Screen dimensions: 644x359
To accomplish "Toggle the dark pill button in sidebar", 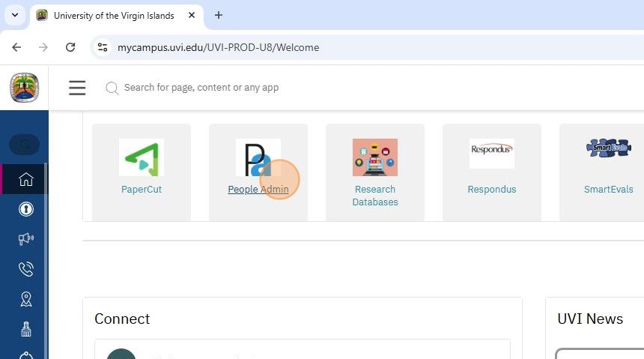I will (x=24, y=145).
